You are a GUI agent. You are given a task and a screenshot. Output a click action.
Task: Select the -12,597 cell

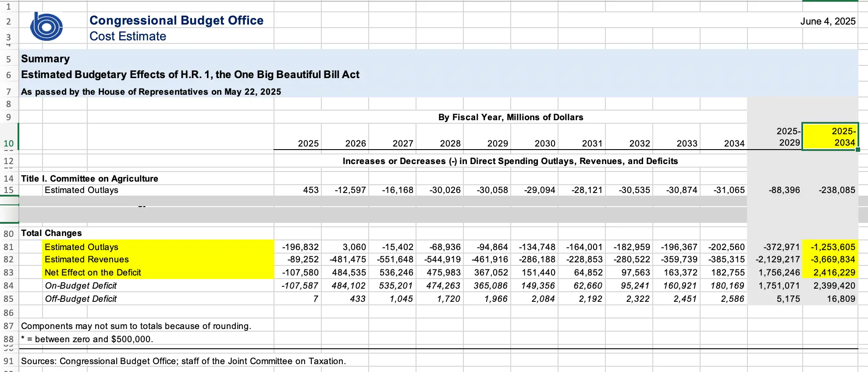click(350, 190)
